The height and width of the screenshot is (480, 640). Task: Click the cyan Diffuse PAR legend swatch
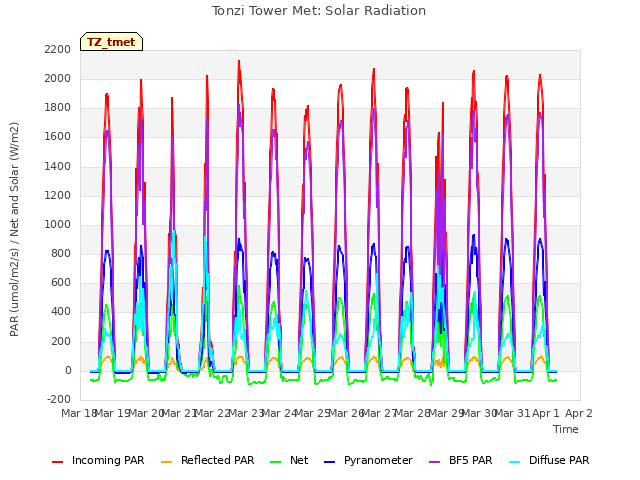[515, 462]
